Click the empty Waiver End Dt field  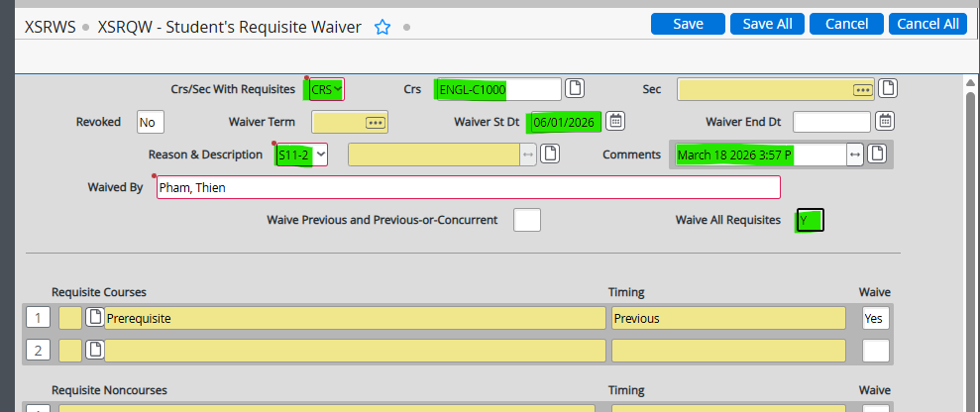click(x=831, y=122)
